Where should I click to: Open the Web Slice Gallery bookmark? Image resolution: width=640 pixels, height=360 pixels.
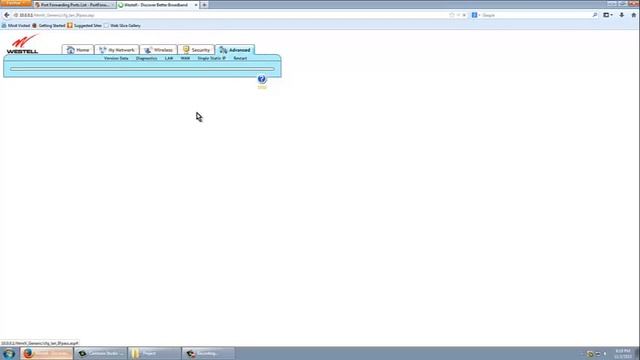pyautogui.click(x=122, y=25)
